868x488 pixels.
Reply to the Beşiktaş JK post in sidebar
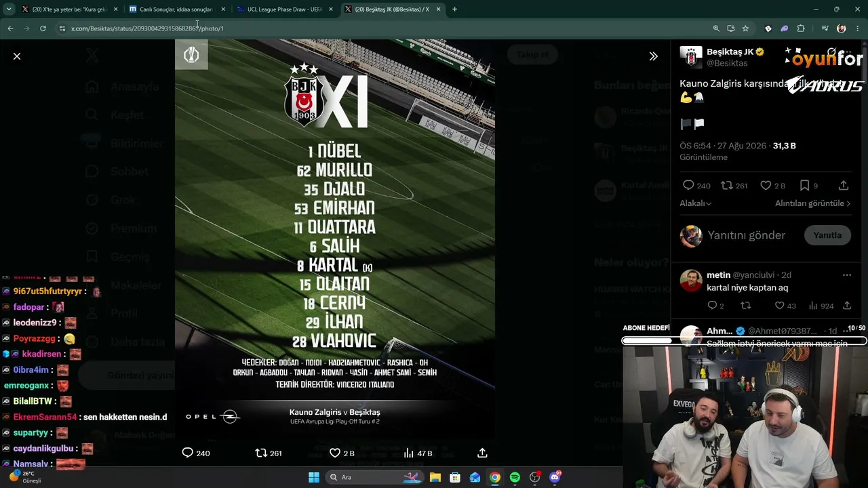coord(688,186)
